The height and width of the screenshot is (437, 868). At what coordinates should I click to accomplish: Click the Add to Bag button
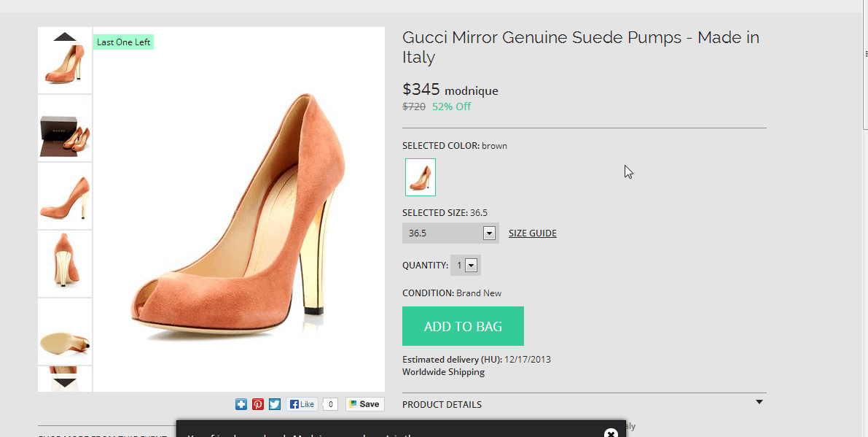coord(463,326)
